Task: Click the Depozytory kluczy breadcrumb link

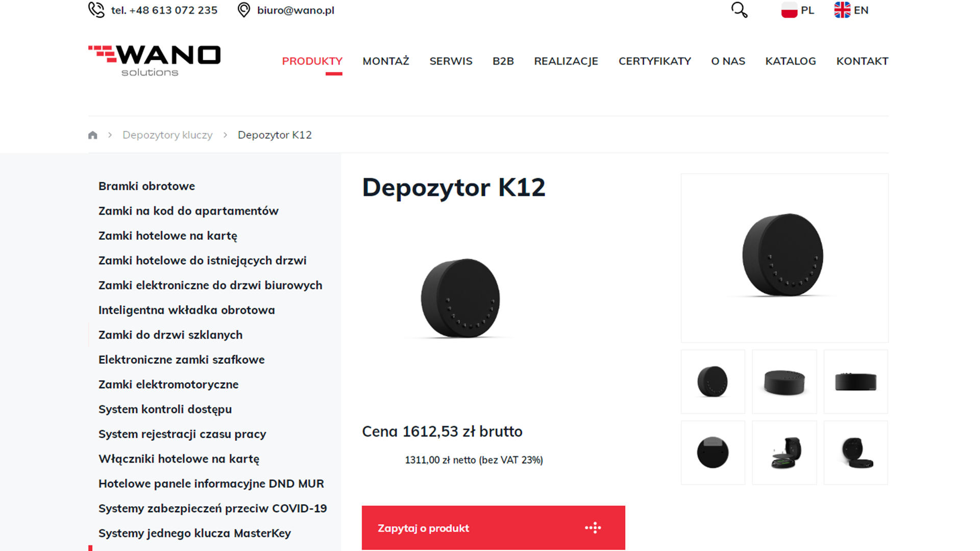Action: [167, 135]
